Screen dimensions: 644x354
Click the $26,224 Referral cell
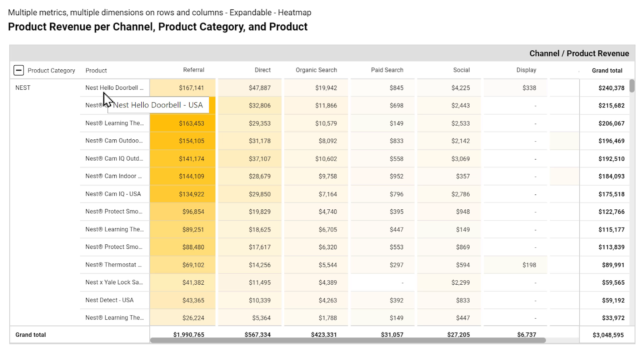point(183,318)
